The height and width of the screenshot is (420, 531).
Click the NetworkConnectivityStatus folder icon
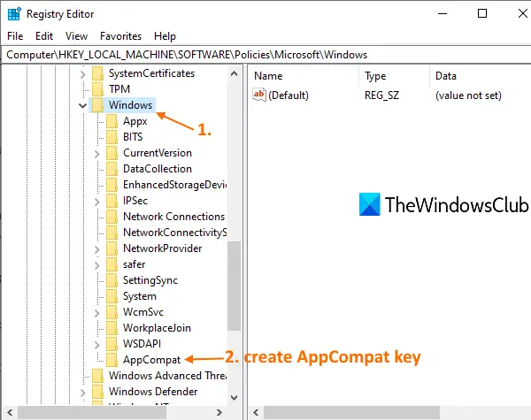pyautogui.click(x=112, y=233)
